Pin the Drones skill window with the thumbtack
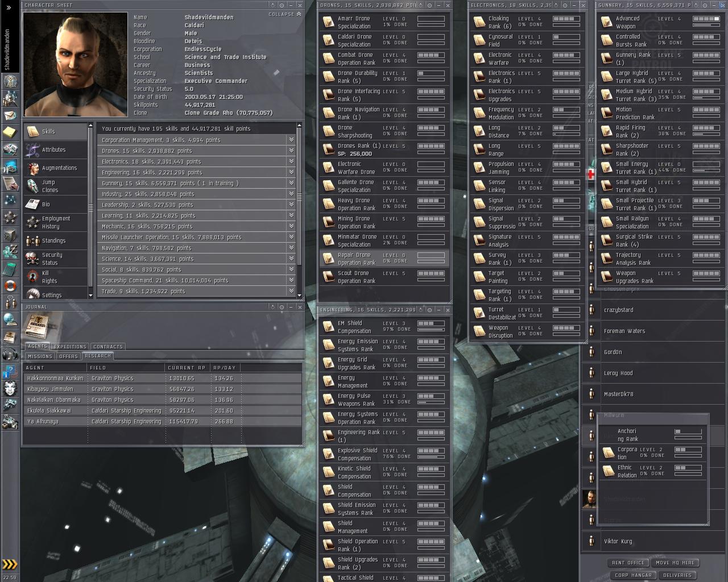This screenshot has height=582, width=728. click(x=419, y=5)
